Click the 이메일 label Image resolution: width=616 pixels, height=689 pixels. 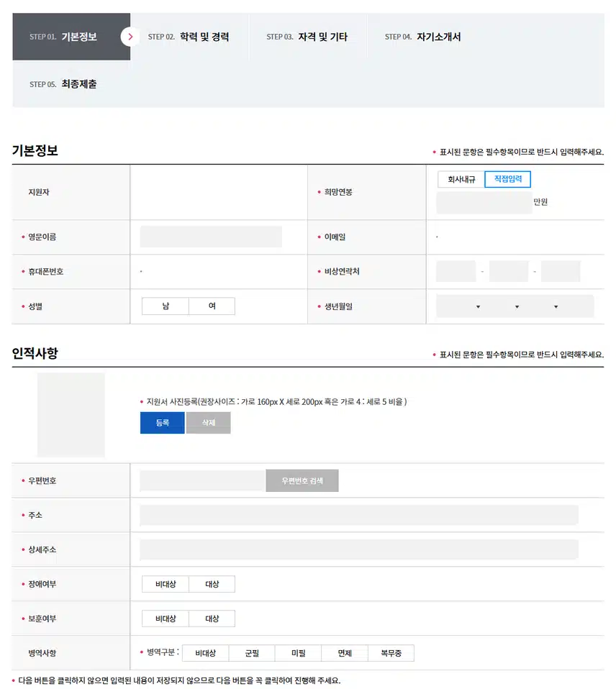tap(335, 237)
